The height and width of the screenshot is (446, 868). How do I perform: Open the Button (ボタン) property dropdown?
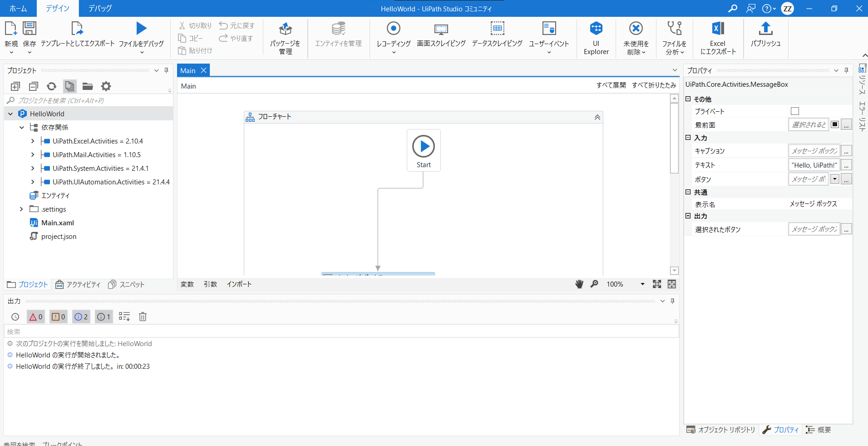pyautogui.click(x=834, y=179)
